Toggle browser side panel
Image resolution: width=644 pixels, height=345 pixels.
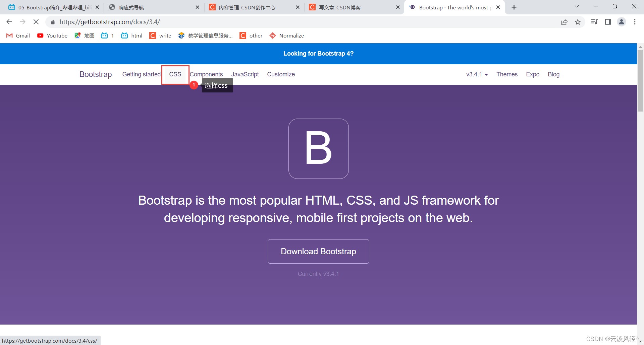coord(608,22)
